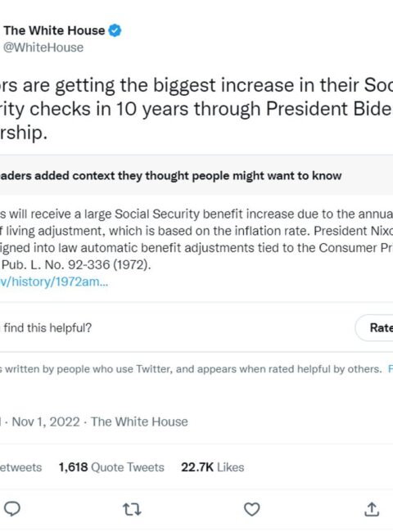This screenshot has width=393, height=532.
Task: Click the blue verified checkmark badge
Action: point(115,30)
